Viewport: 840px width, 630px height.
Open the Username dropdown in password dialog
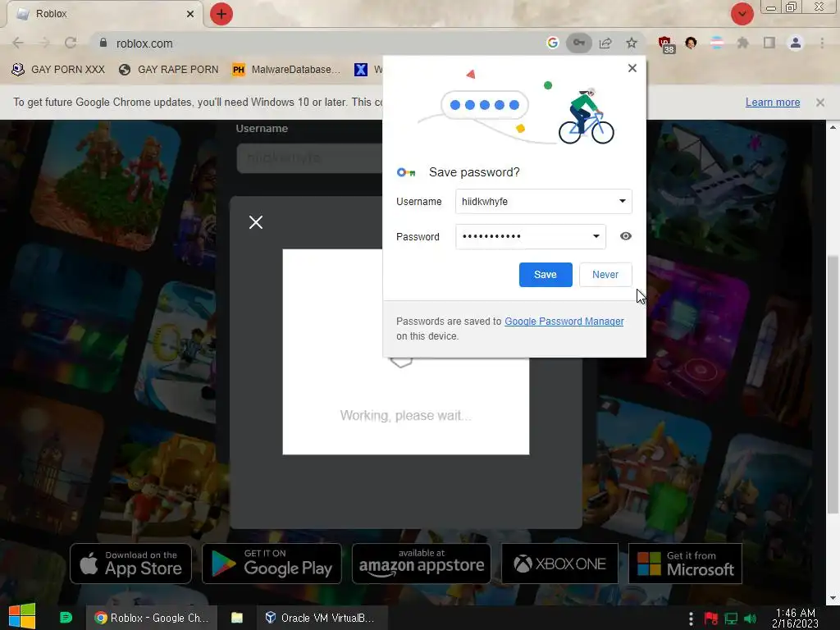point(622,202)
